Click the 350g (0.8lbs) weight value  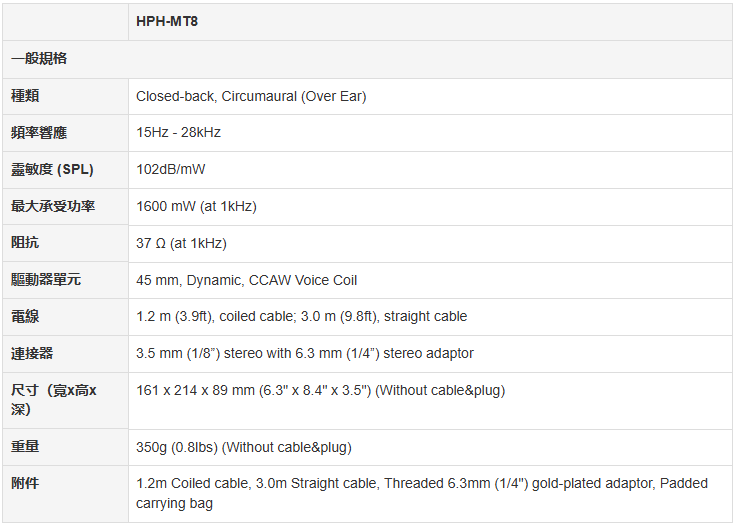pyautogui.click(x=244, y=447)
